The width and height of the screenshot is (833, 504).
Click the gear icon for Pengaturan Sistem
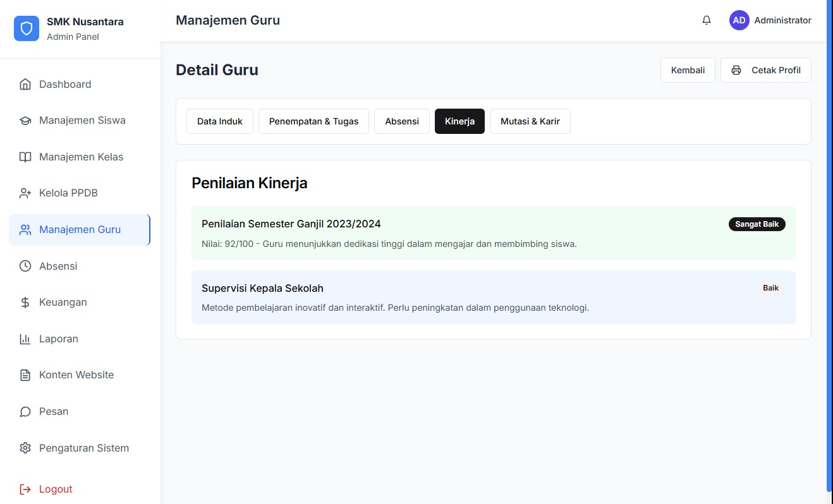[x=25, y=448]
